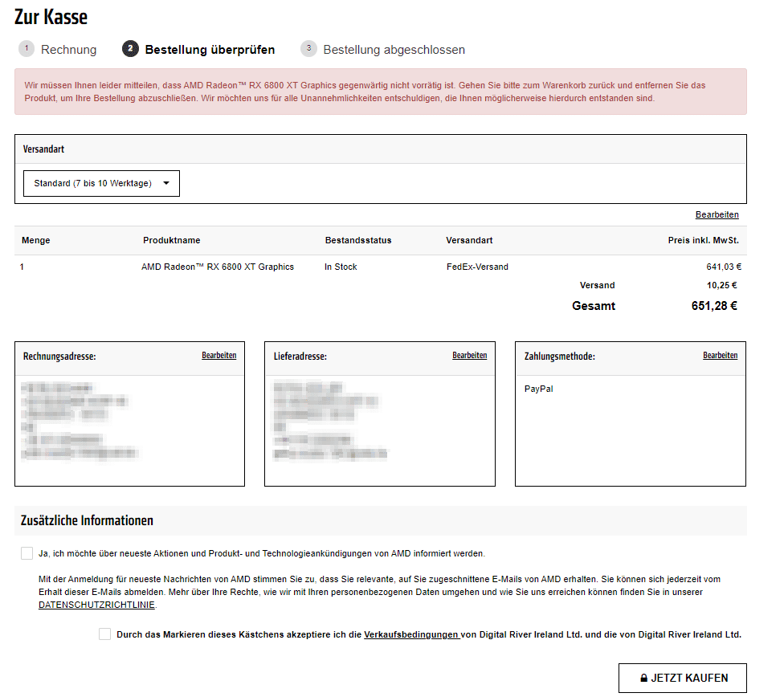Click the 'Versand' cost label
784x697 pixels.
(597, 286)
